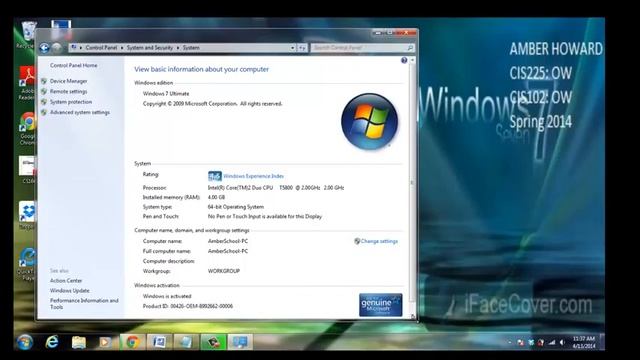
Task: Click '64-bit Operating System' text
Action: 236,207
